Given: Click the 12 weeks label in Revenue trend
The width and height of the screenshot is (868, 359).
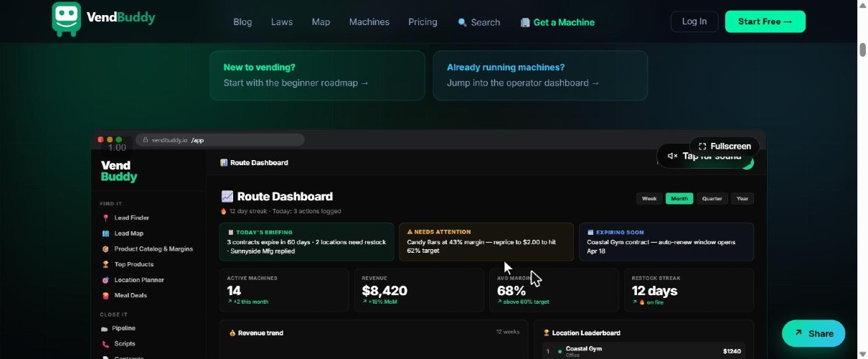Looking at the screenshot, I should (x=507, y=332).
